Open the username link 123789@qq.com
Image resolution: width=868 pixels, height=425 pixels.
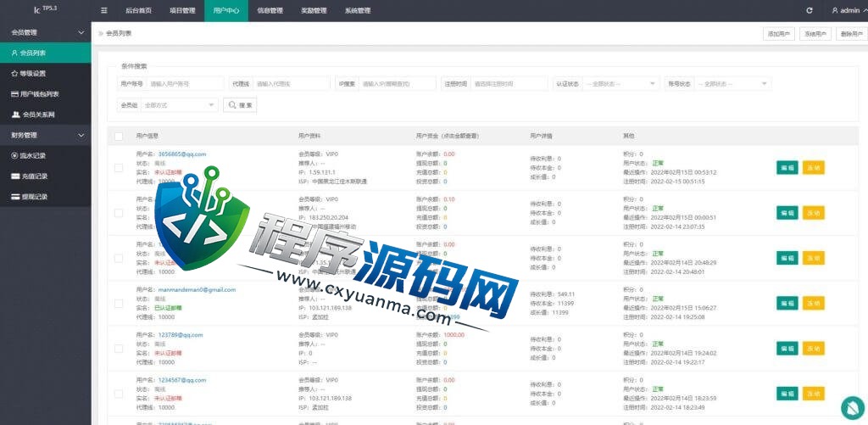[180, 335]
